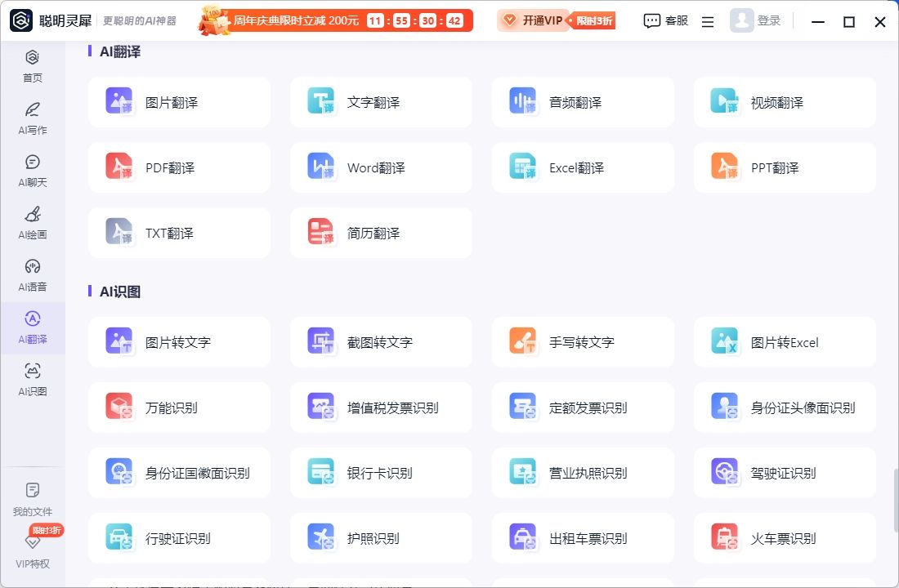Open AI语音 in the sidebar
The width and height of the screenshot is (899, 588).
click(33, 275)
